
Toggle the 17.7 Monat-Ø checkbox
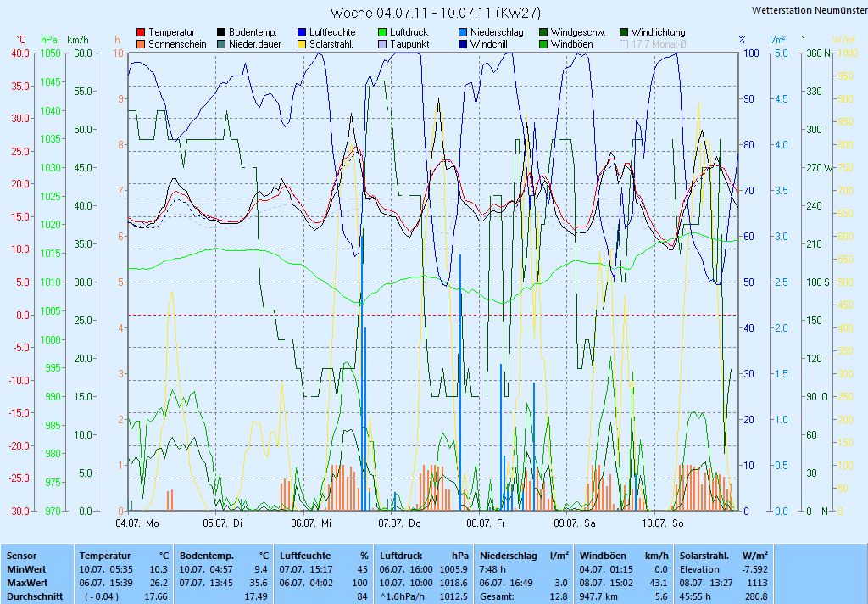(625, 44)
